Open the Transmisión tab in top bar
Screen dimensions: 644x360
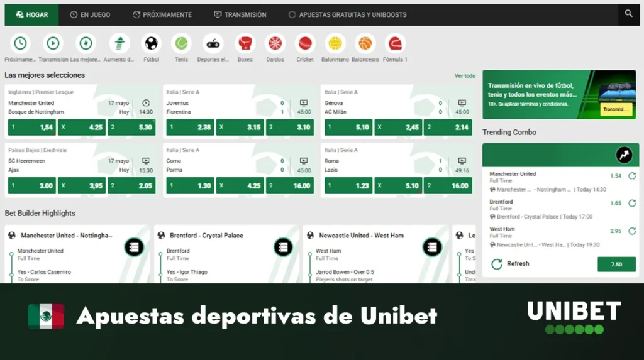point(240,15)
